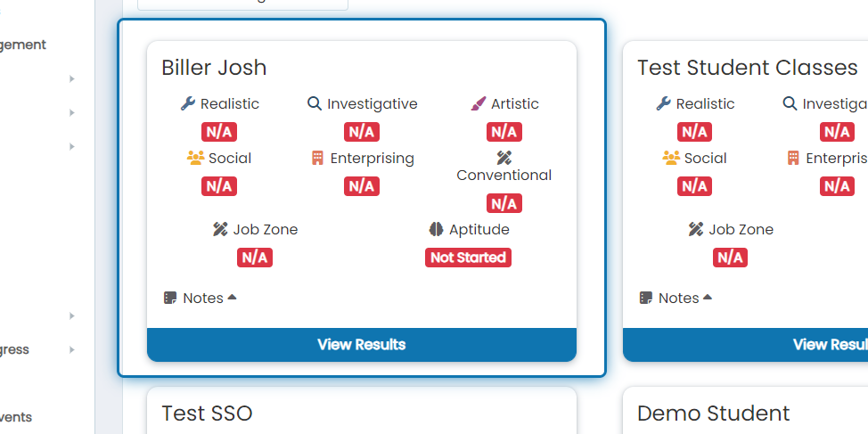The image size is (868, 434).
Task: Select the Demo Student card title
Action: pos(714,414)
